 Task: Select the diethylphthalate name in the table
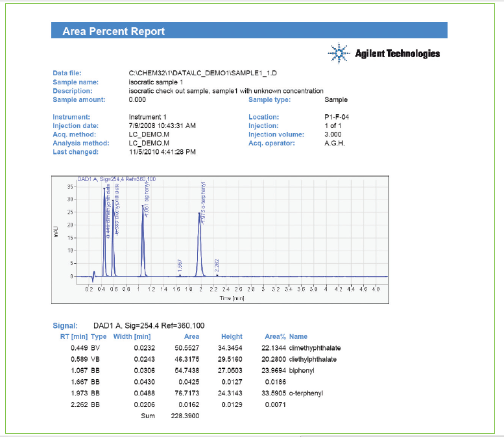tap(315, 358)
